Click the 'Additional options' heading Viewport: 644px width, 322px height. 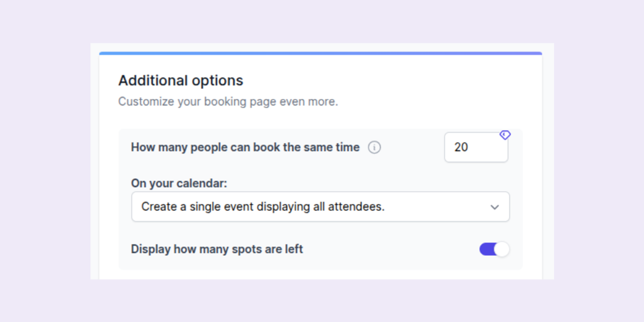(x=181, y=80)
